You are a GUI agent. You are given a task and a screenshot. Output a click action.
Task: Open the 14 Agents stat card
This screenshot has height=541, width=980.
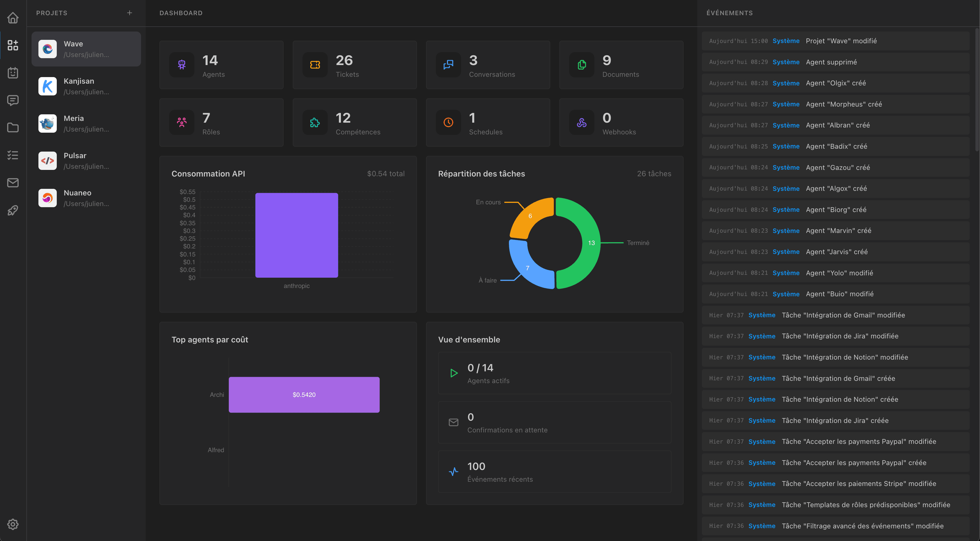[x=221, y=65]
